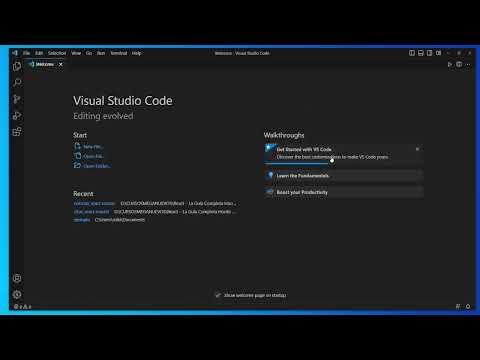Screen dimensions: 480x360
Task: Click the New File icon under Start
Action: coord(77,146)
